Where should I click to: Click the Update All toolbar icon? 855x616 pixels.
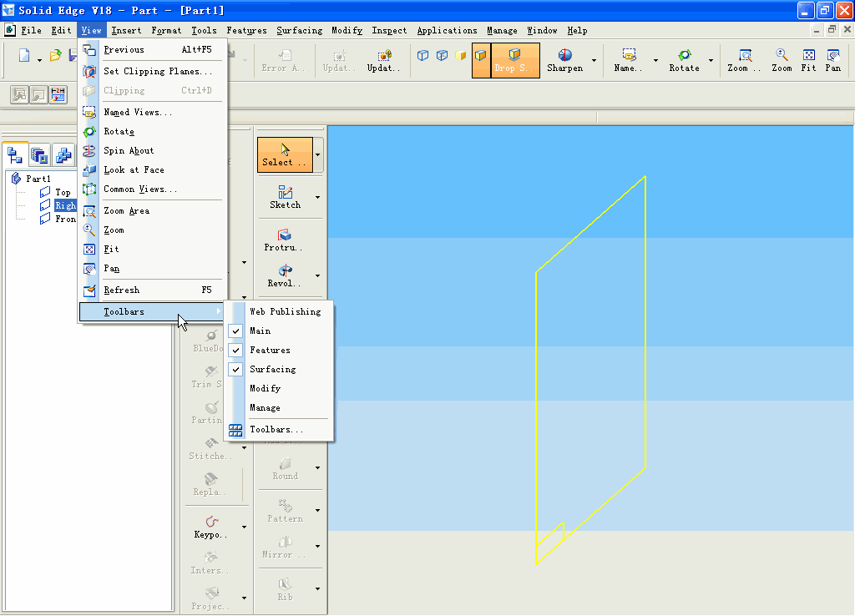pyautogui.click(x=383, y=60)
